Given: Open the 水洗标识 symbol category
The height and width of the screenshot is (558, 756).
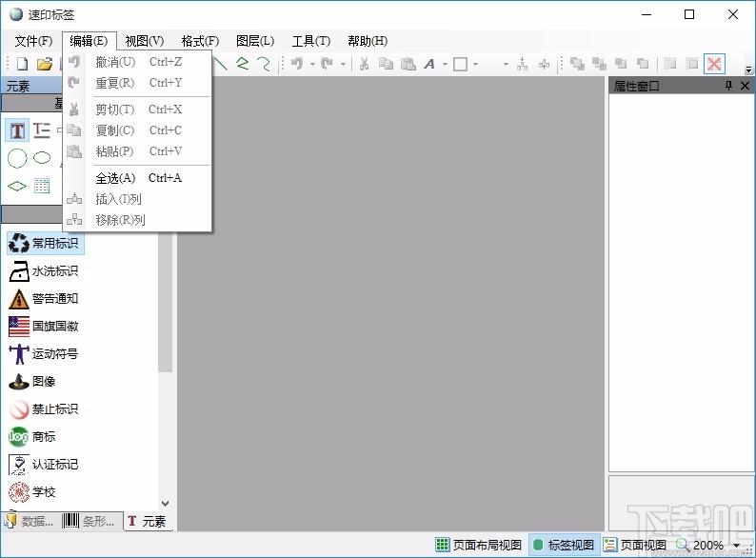Looking at the screenshot, I should point(44,271).
